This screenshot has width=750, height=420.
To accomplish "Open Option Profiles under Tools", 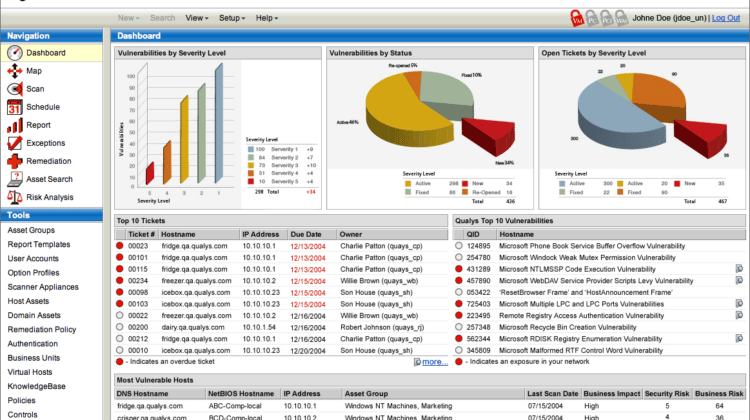I will (33, 273).
